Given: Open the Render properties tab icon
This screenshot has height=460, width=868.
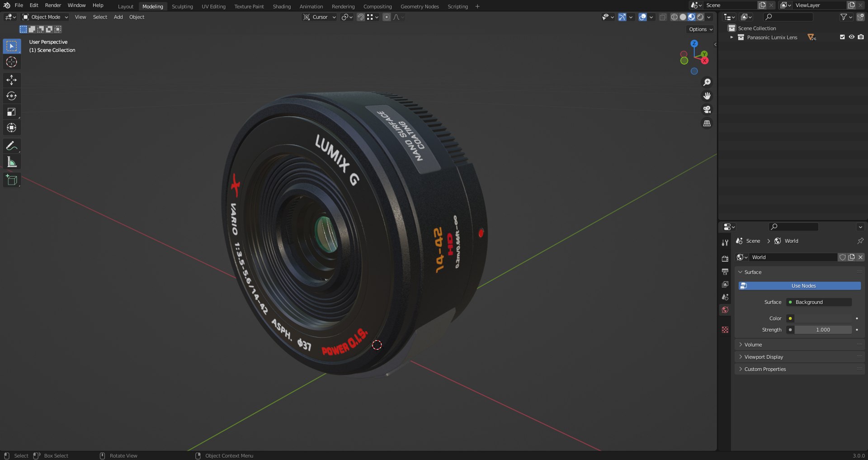Looking at the screenshot, I should click(x=725, y=259).
